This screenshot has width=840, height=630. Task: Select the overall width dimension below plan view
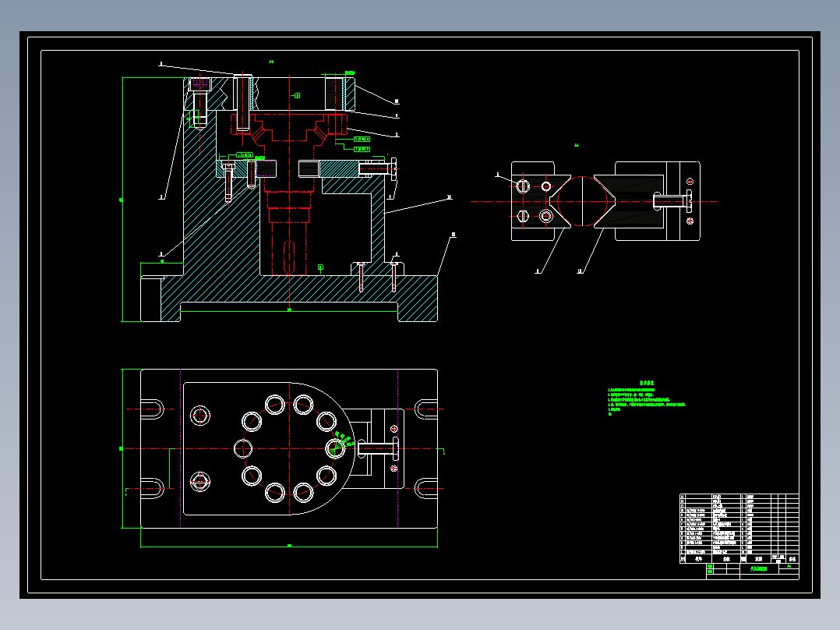pos(289,547)
